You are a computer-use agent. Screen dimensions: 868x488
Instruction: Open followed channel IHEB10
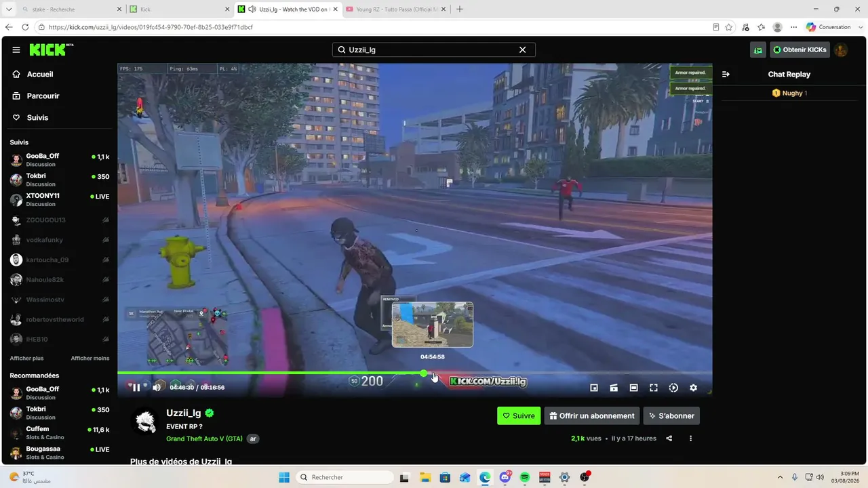click(x=60, y=339)
